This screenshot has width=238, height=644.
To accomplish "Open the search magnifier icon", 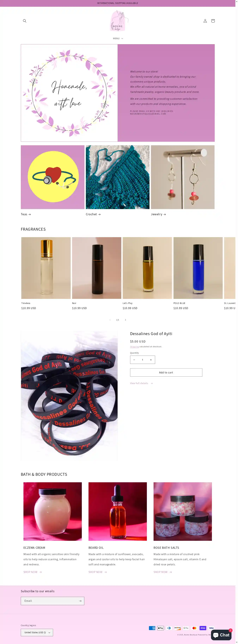I will pos(25,21).
